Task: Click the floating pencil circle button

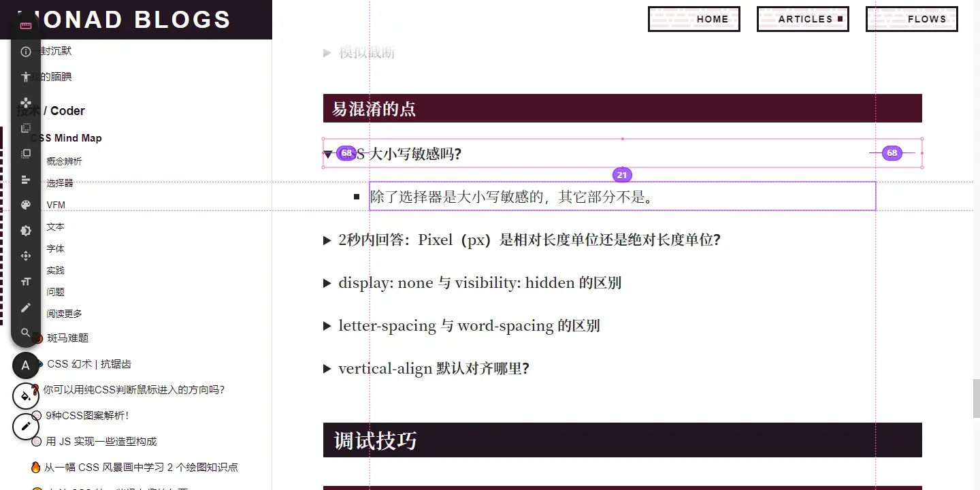Action: point(25,426)
